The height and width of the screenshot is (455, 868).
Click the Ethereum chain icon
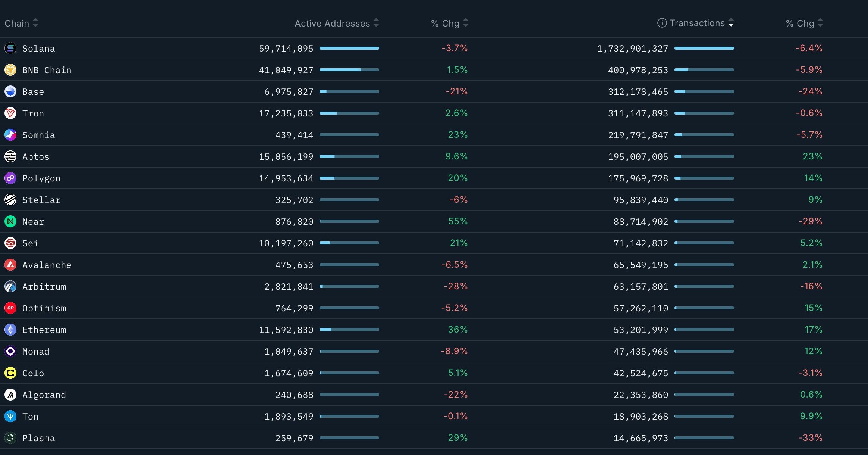click(x=10, y=330)
